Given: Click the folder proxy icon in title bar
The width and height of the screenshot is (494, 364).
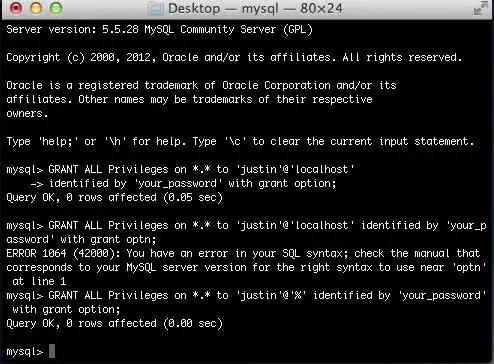Looking at the screenshot, I should [156, 8].
